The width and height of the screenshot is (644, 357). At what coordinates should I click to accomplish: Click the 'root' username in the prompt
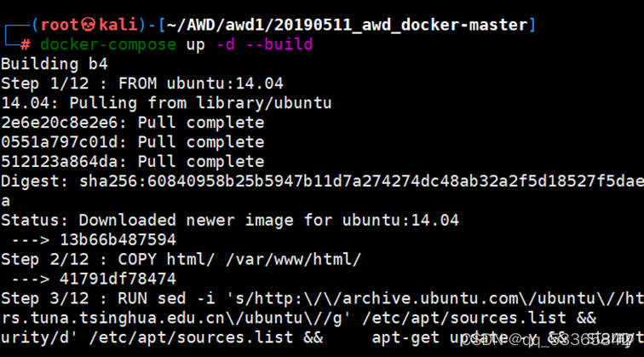click(x=60, y=25)
